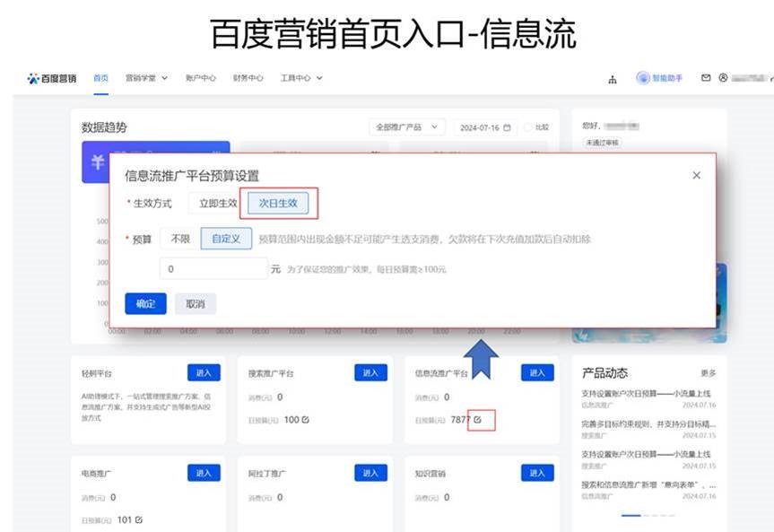774x532 pixels.
Task: Open the 账户中心 menu item
Action: [x=201, y=78]
